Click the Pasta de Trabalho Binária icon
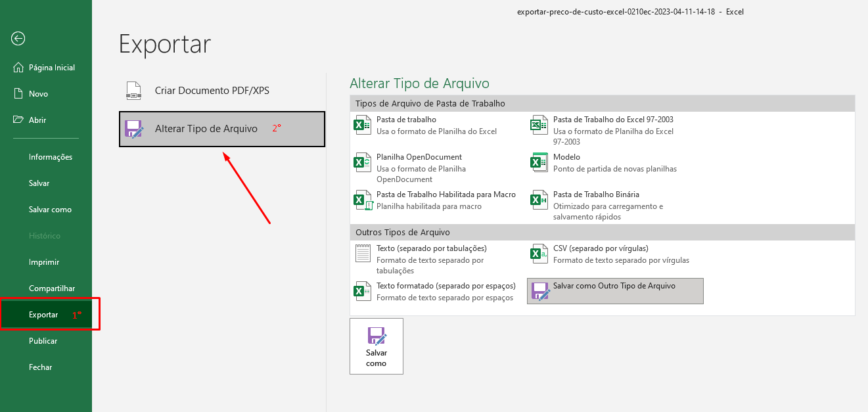Screen dimensions: 868x412 (x=539, y=200)
